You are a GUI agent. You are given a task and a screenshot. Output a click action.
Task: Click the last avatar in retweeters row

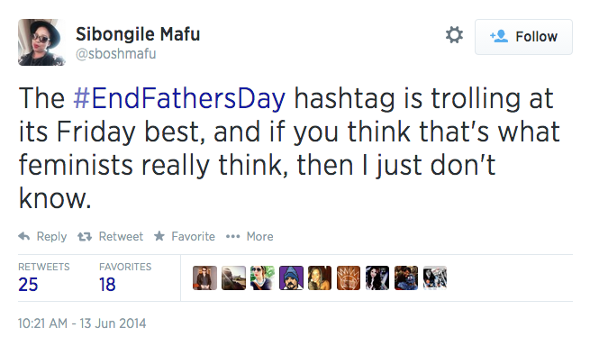(435, 278)
